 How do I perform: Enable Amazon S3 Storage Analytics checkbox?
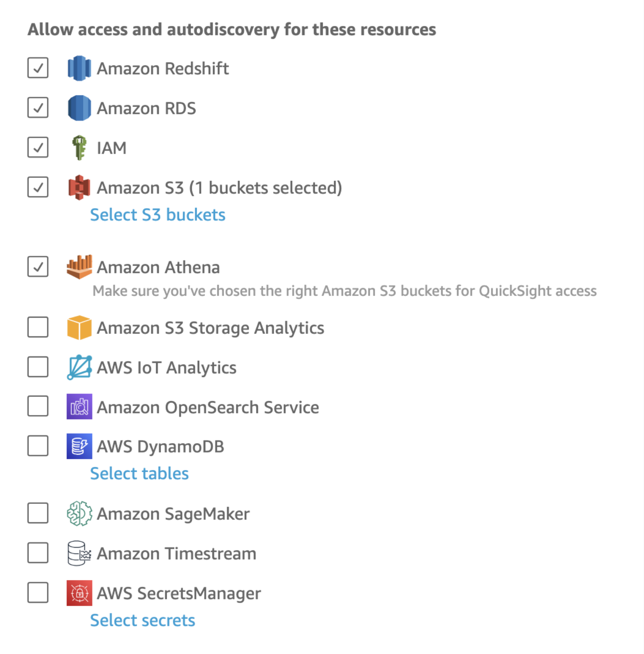38,327
